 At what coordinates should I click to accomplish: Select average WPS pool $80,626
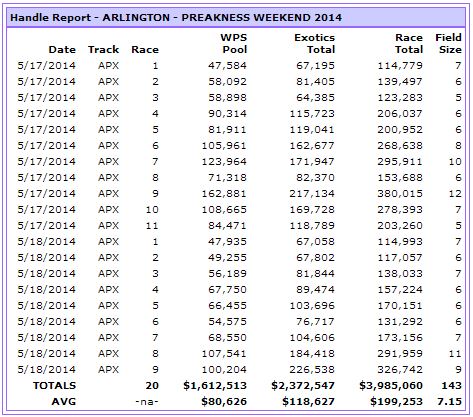224,402
